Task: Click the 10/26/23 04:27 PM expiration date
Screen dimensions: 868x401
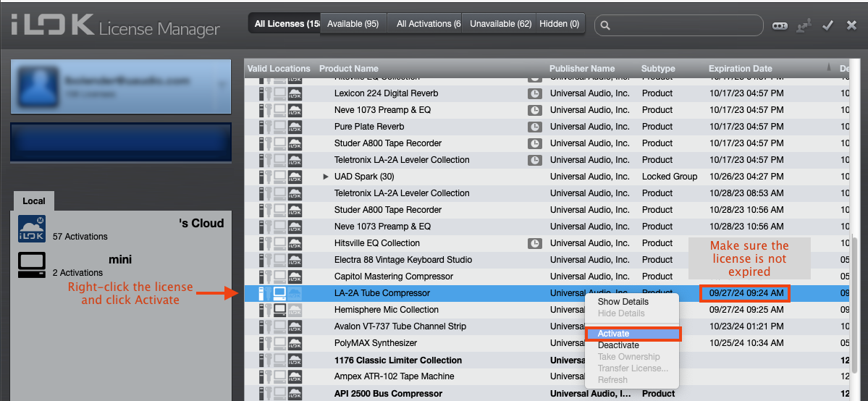Action: [747, 177]
